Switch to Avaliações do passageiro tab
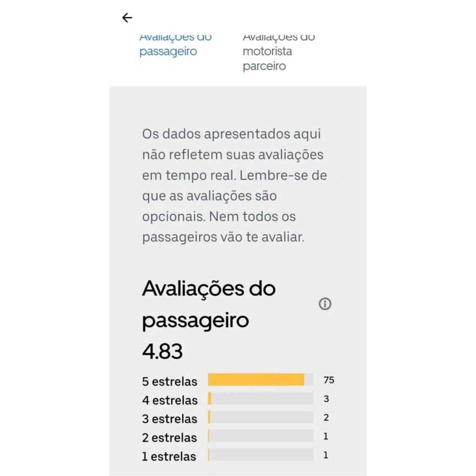Viewport: 476px width, 476px height. point(175,45)
